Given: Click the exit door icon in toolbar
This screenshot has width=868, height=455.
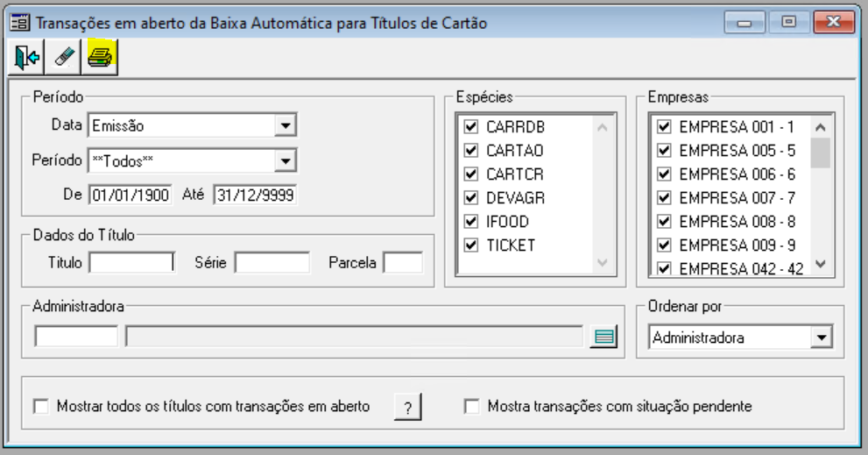Looking at the screenshot, I should pyautogui.click(x=26, y=57).
